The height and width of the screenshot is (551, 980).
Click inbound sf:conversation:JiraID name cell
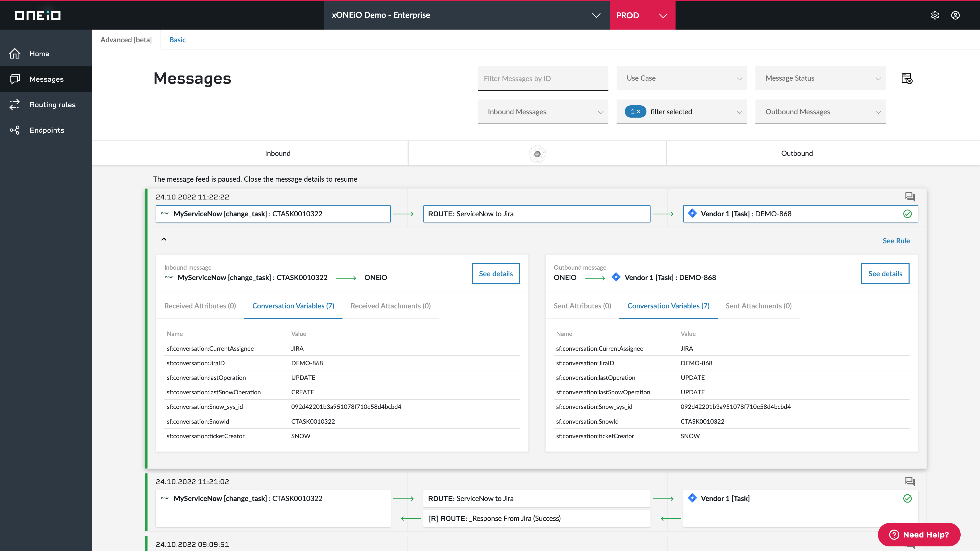click(x=195, y=363)
